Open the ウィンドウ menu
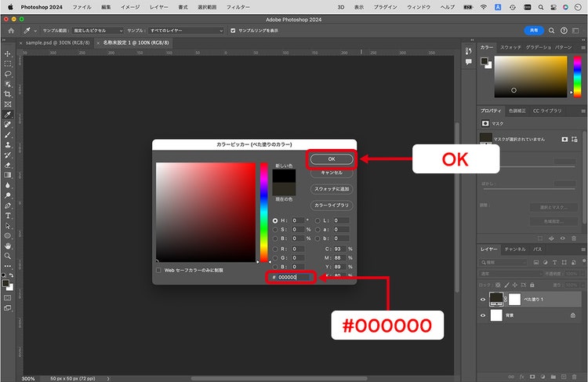Screen dimensions: 588x382 click(419, 7)
